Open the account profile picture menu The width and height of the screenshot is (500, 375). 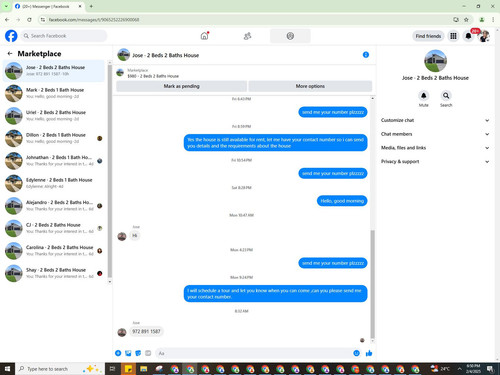[x=484, y=36]
